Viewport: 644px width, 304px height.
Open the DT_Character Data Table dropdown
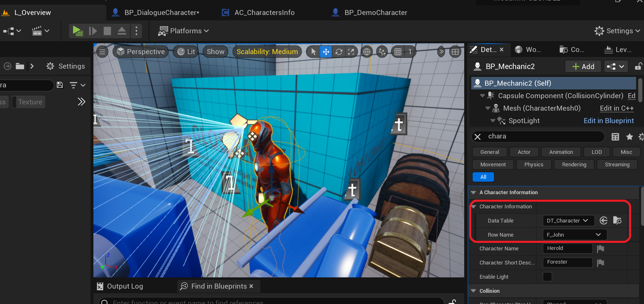(568, 221)
